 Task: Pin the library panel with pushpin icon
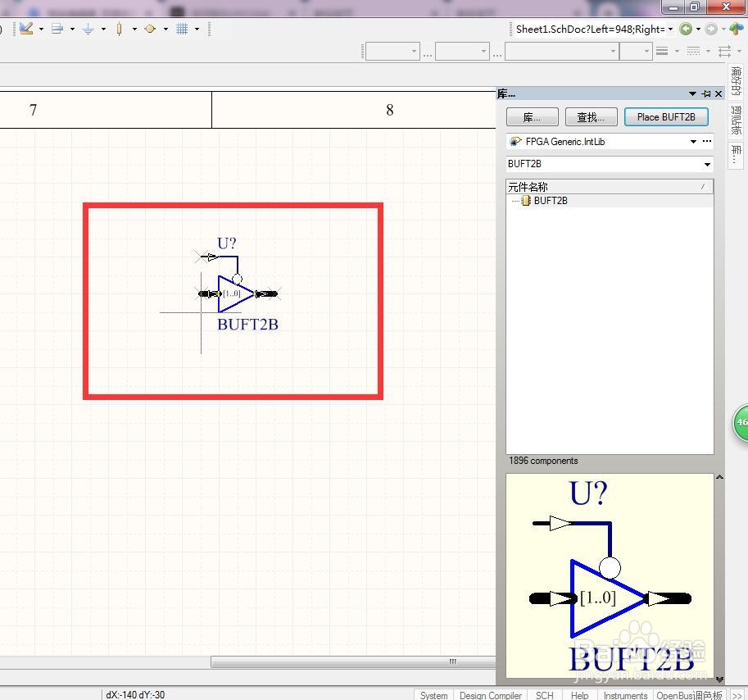(706, 94)
